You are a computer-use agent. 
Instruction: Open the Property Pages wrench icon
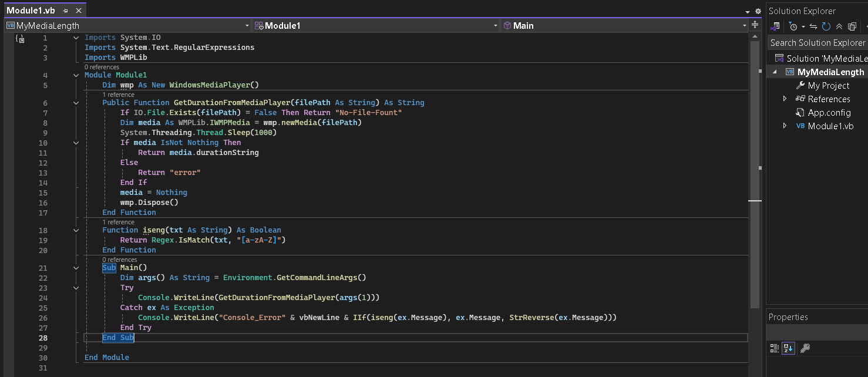point(805,348)
